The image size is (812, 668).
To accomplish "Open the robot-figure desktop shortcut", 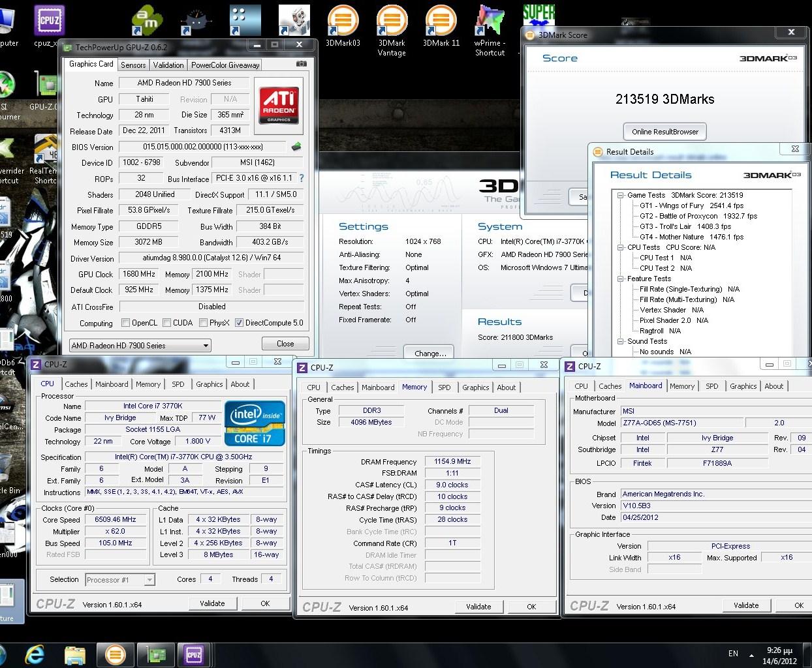I will pos(294,20).
